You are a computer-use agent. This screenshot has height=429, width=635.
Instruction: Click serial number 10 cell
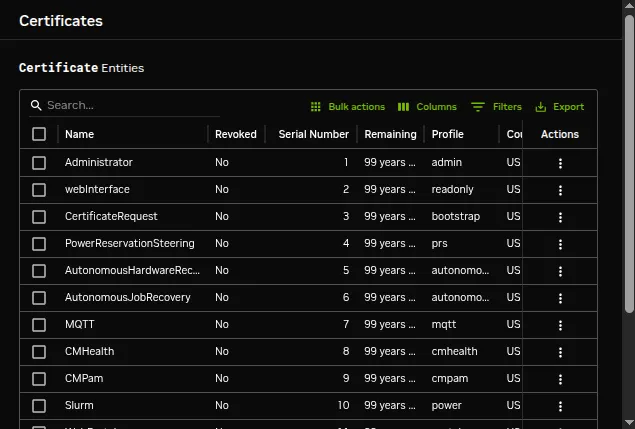(343, 406)
